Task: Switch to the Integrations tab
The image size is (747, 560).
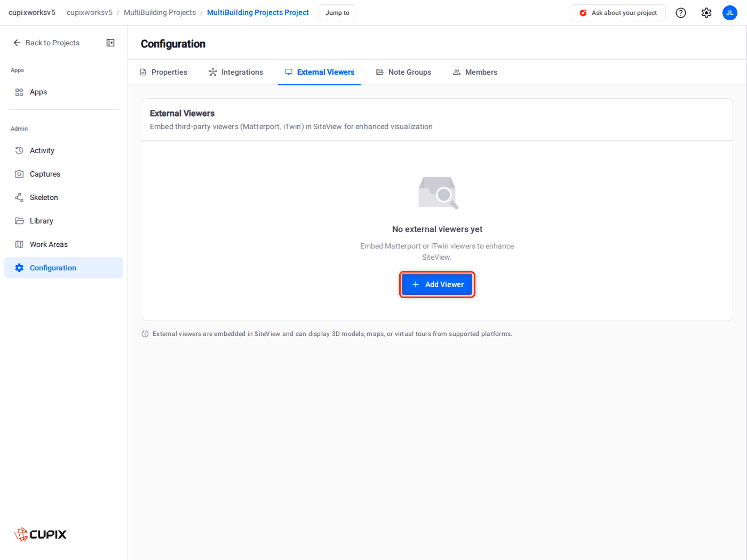Action: [x=236, y=72]
